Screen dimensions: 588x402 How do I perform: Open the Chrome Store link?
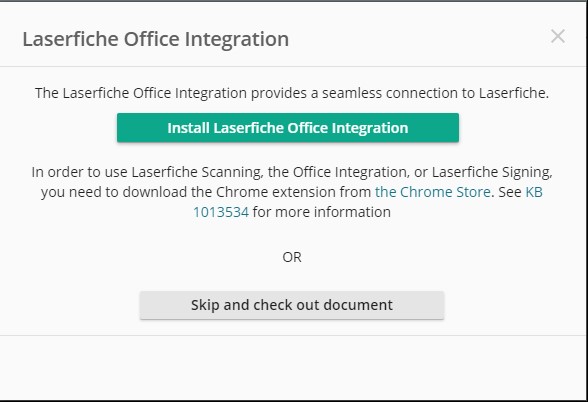click(433, 192)
